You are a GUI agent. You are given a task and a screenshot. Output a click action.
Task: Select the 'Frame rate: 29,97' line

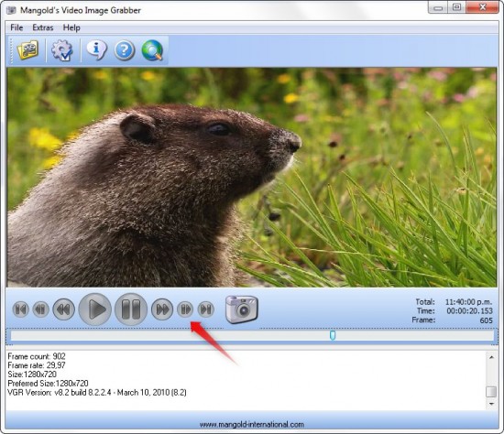(x=37, y=365)
